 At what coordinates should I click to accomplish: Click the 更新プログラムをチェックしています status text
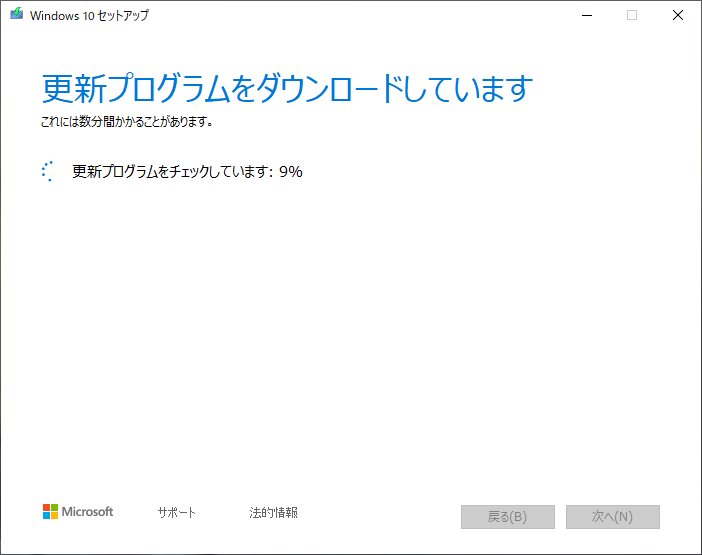click(172, 171)
